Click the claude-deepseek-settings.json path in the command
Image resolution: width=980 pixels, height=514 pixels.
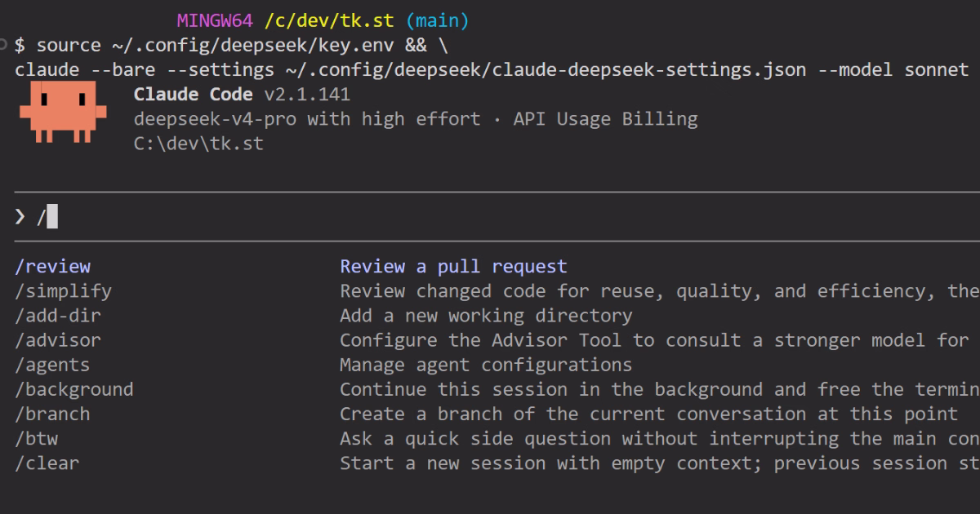[544, 69]
